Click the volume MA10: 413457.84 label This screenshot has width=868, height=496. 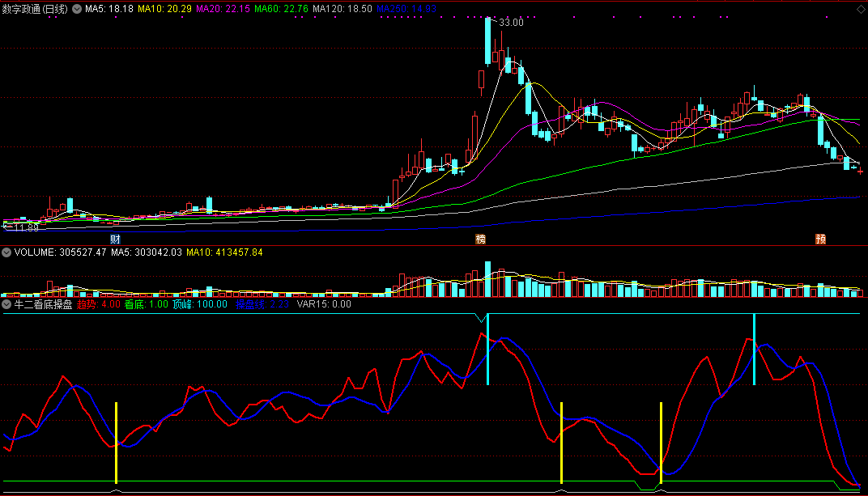click(224, 252)
